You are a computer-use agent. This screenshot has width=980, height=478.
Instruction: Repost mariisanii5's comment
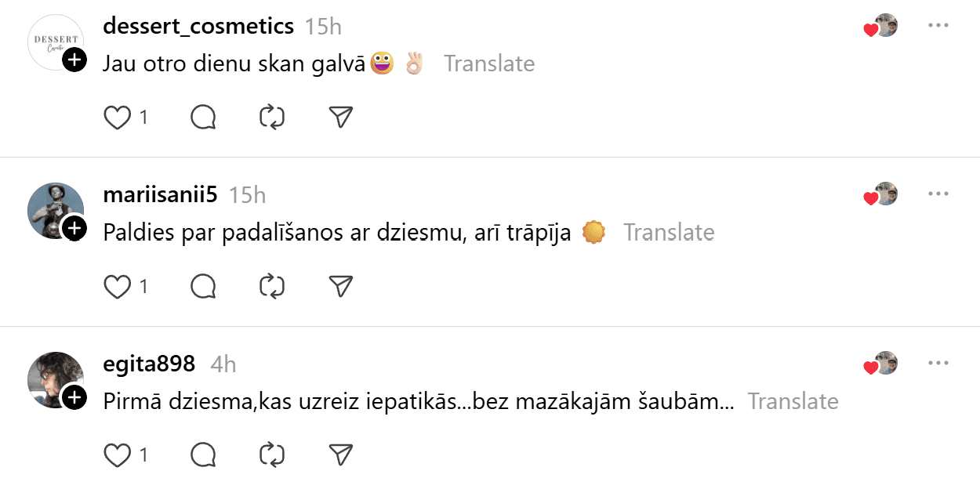[271, 287]
